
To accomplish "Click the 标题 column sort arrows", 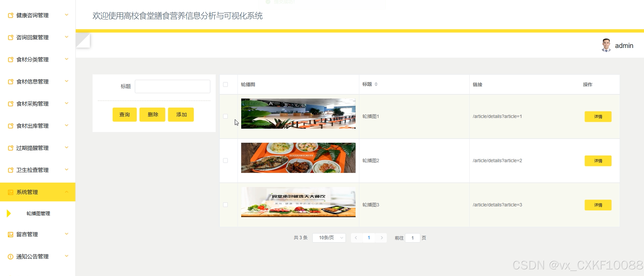I will (x=376, y=84).
